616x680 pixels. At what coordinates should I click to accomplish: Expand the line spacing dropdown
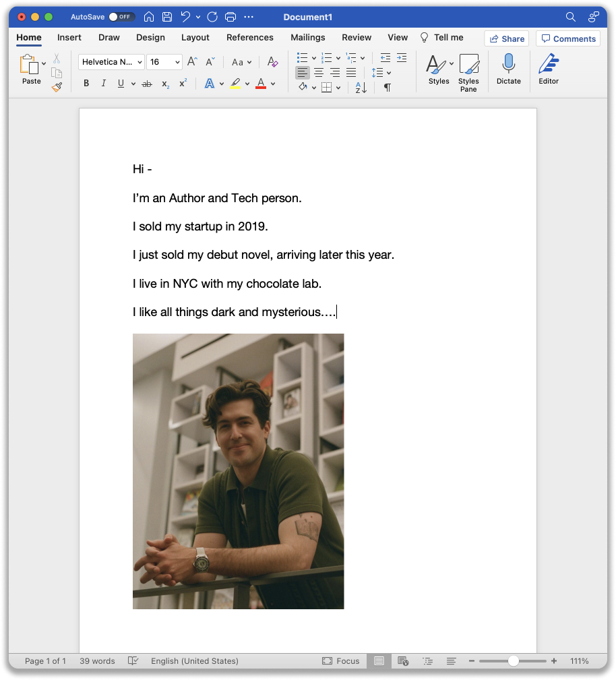389,73
